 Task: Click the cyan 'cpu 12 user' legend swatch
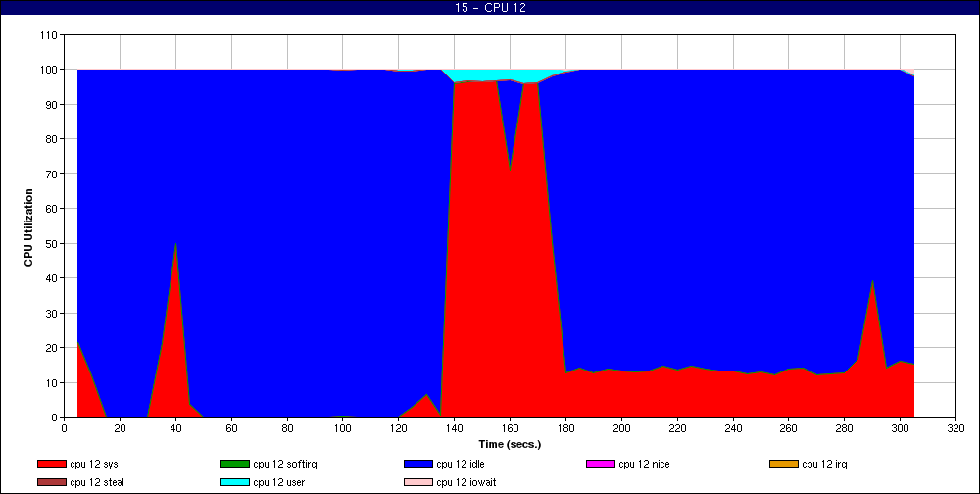coord(234,483)
